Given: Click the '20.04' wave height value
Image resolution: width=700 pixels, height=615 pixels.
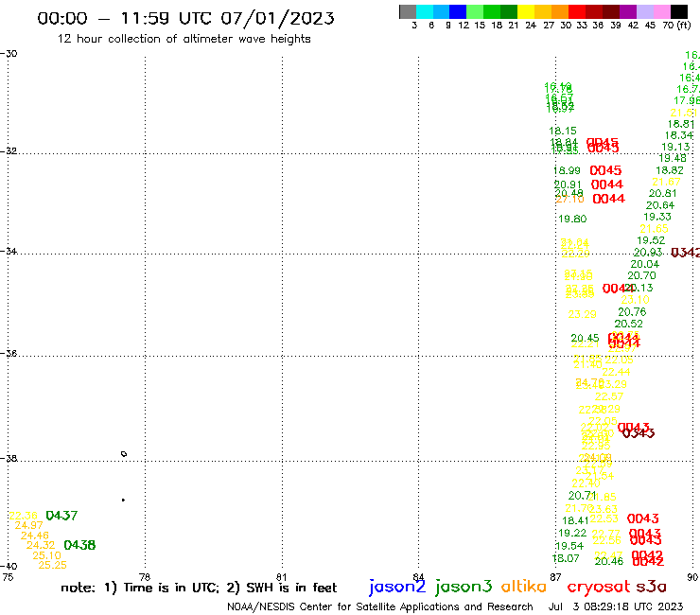Looking at the screenshot, I should point(644,264).
